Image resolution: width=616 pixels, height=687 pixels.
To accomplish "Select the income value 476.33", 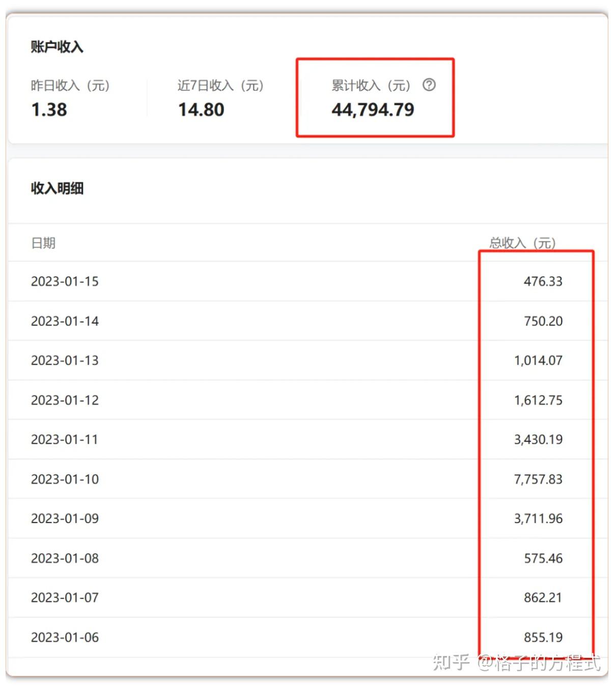I will [543, 281].
